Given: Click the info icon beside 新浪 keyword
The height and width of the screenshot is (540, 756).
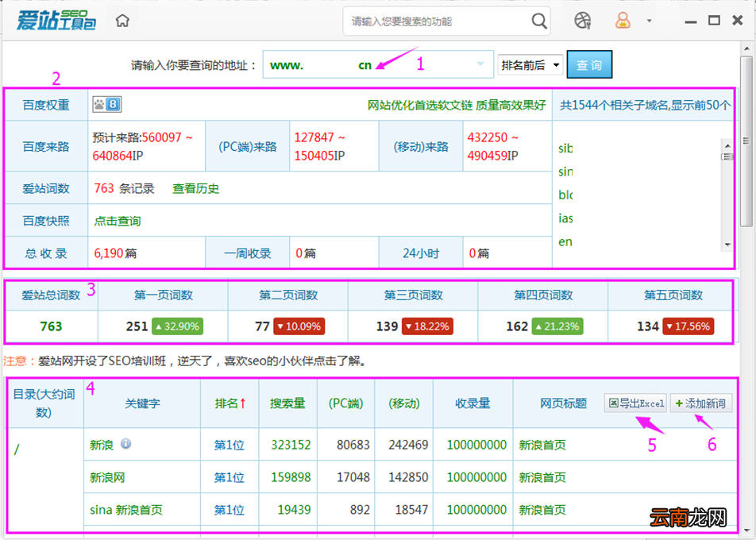Looking at the screenshot, I should (x=125, y=444).
